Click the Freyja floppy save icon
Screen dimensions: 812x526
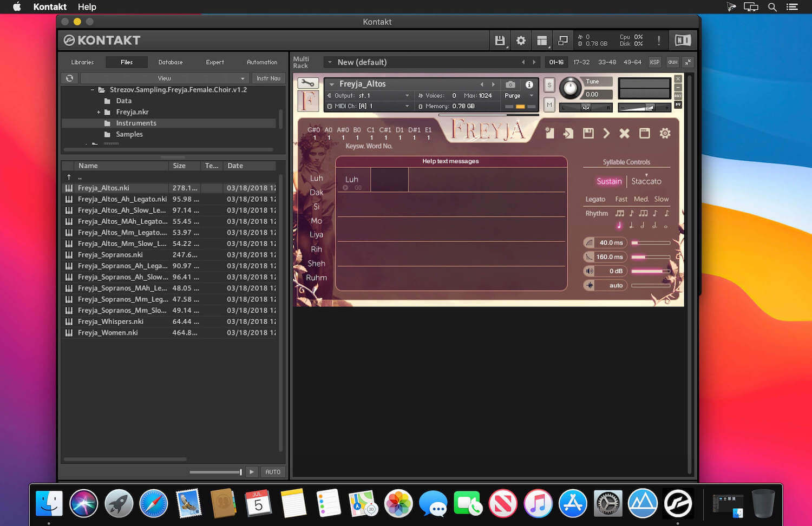coord(588,133)
